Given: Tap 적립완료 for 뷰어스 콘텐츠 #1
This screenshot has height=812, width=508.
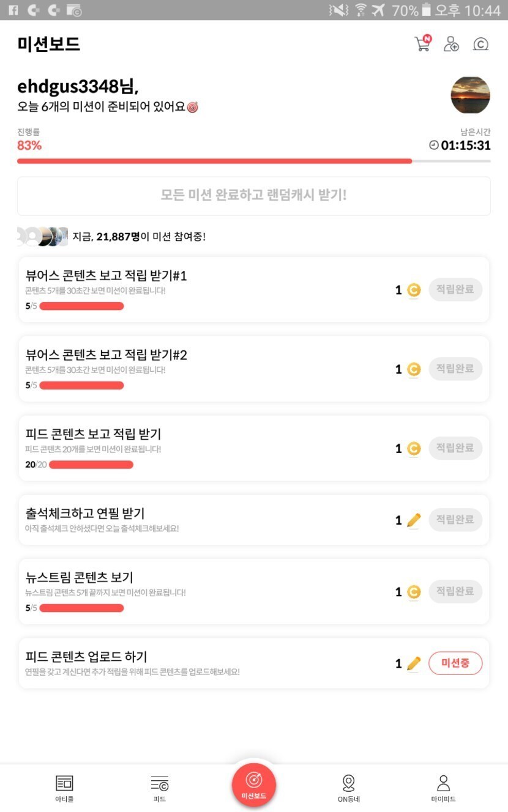Looking at the screenshot, I should (x=455, y=290).
